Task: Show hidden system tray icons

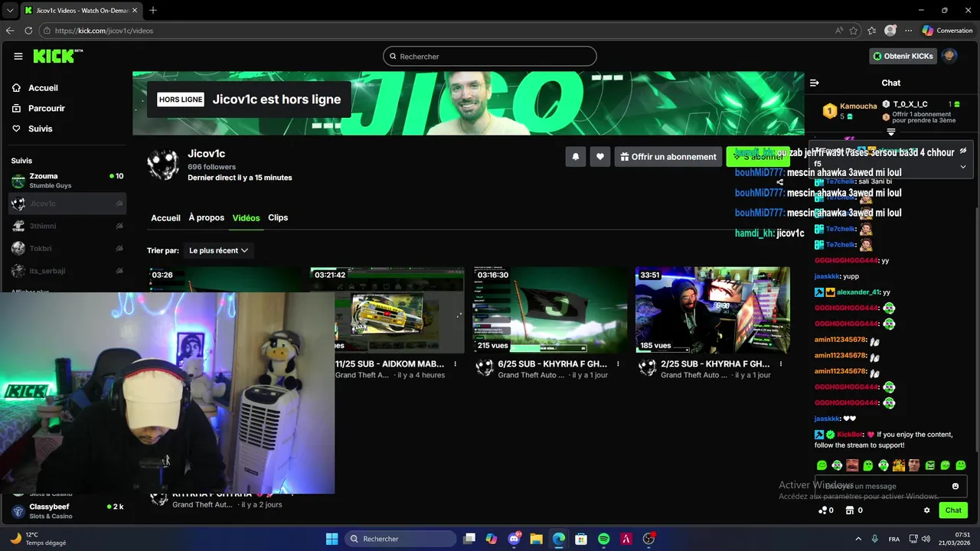Action: pyautogui.click(x=857, y=539)
